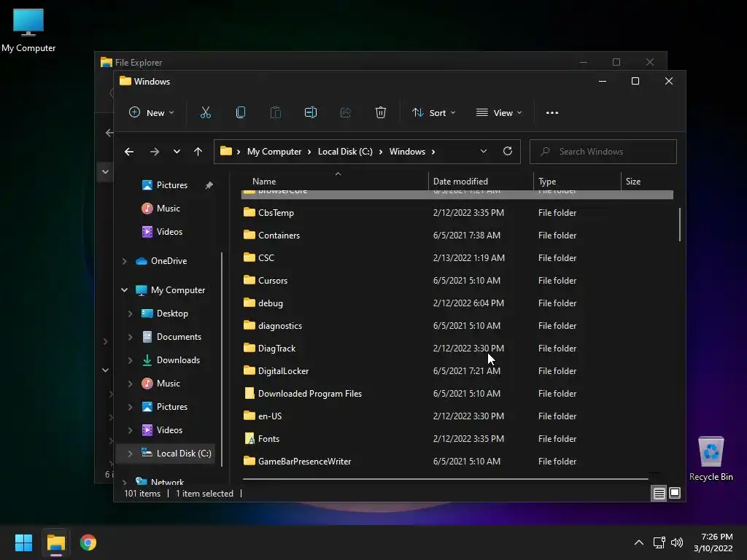Expand the address bar history dropdown
747x560 pixels.
(484, 152)
